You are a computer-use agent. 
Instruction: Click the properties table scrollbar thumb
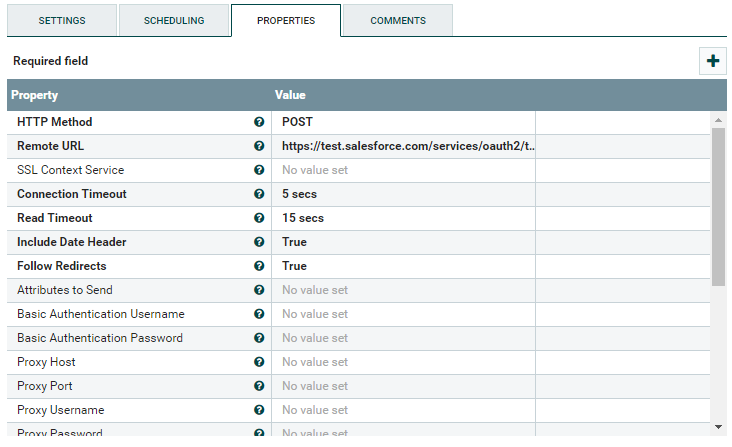point(718,207)
